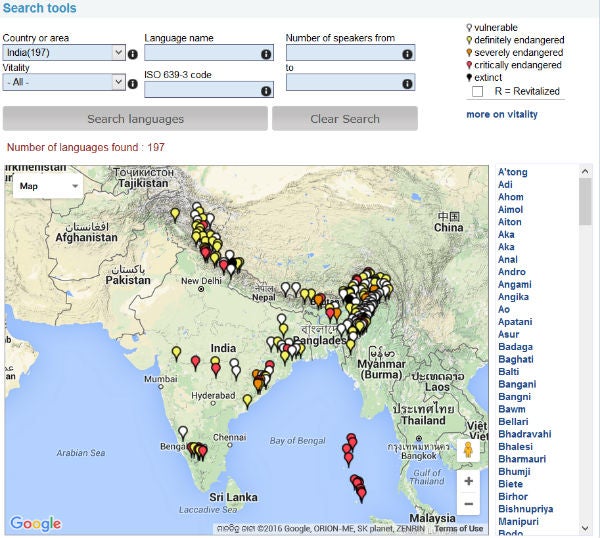
Task: Select Bellari in the language list
Action: coord(513,422)
